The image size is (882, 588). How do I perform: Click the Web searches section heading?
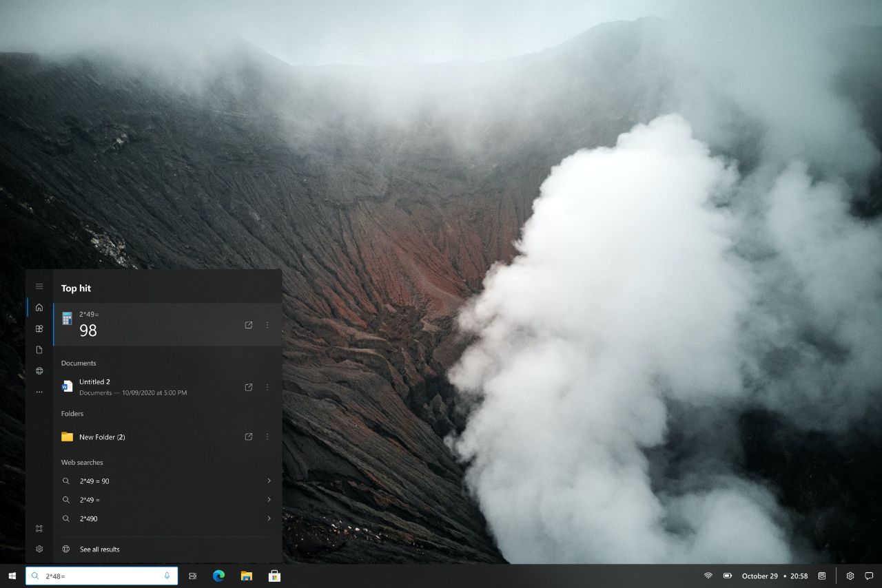tap(82, 463)
